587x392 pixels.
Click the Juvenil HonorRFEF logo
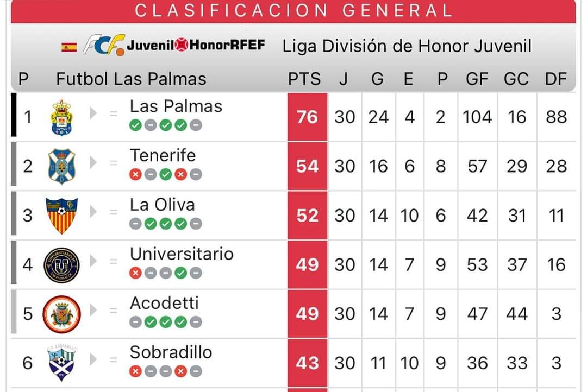point(196,45)
